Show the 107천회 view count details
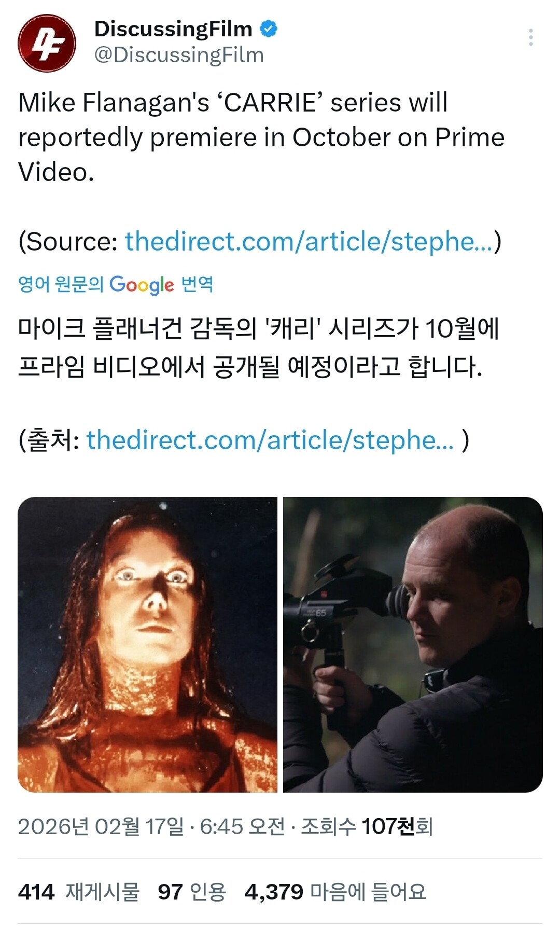The image size is (560, 927). click(397, 826)
